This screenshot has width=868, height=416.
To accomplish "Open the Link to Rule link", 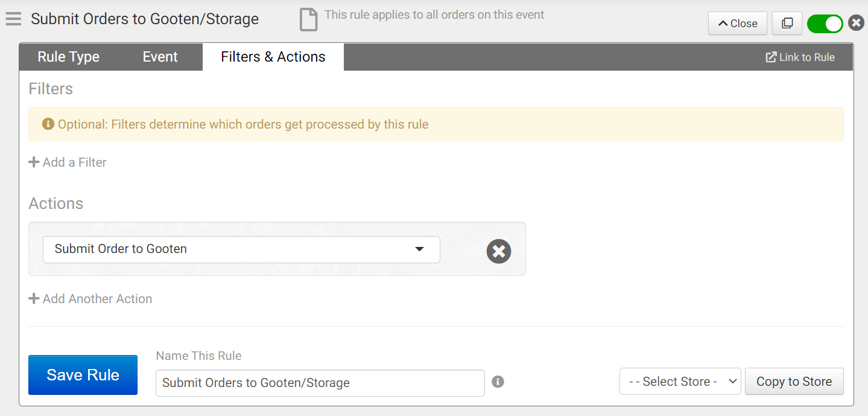I will (x=800, y=57).
